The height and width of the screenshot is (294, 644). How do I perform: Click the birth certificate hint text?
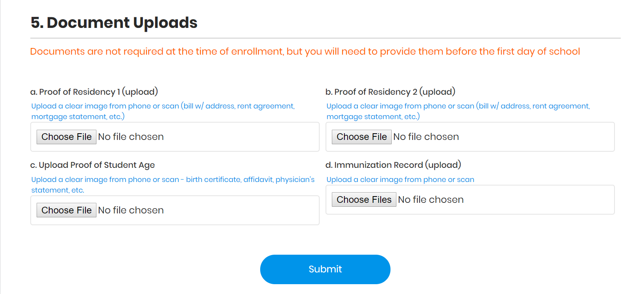[x=173, y=184]
